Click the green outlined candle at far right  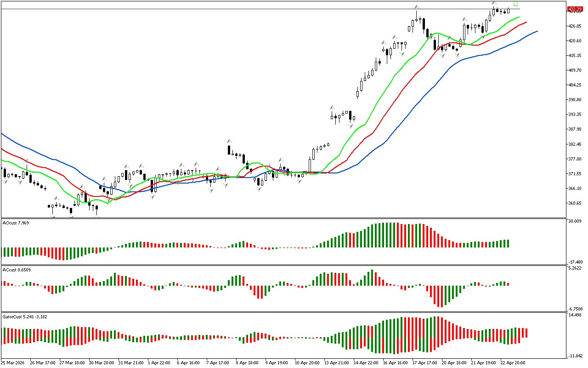[515, 4]
